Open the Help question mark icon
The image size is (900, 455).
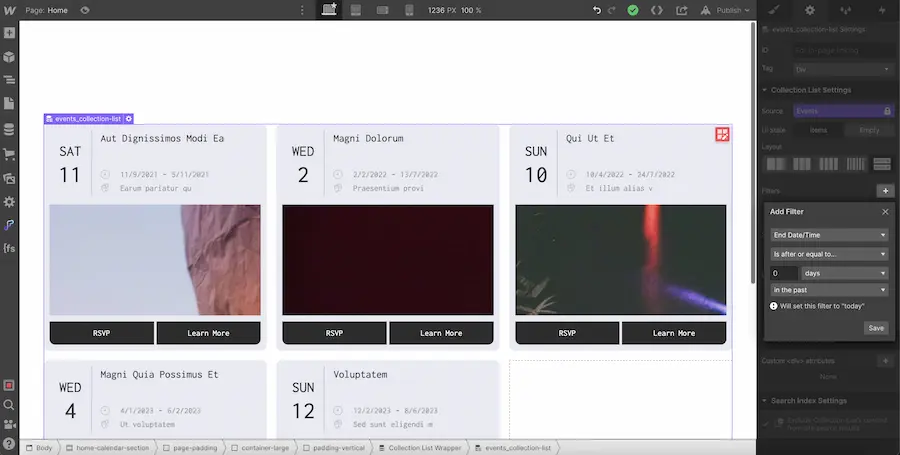coord(9,444)
